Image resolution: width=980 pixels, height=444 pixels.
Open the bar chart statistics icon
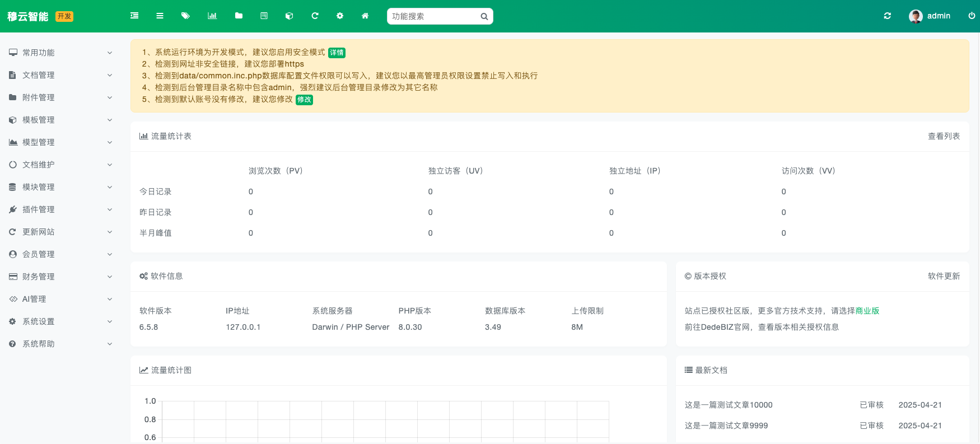pyautogui.click(x=212, y=16)
